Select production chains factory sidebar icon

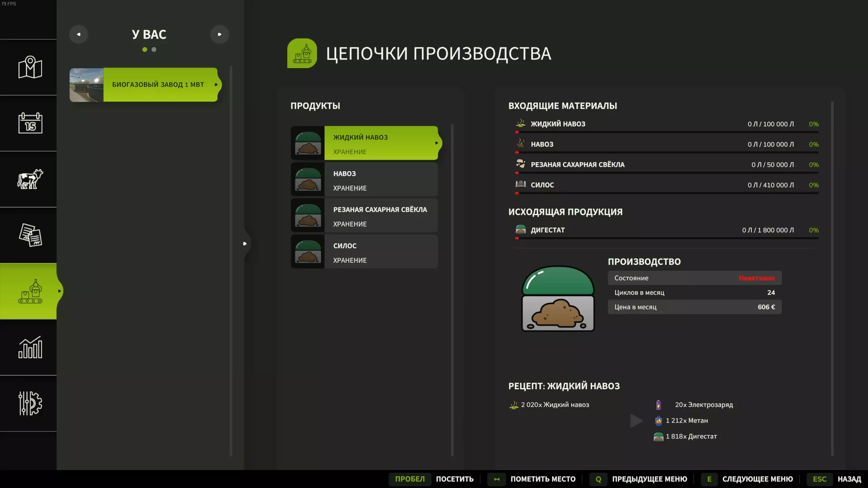click(x=30, y=291)
